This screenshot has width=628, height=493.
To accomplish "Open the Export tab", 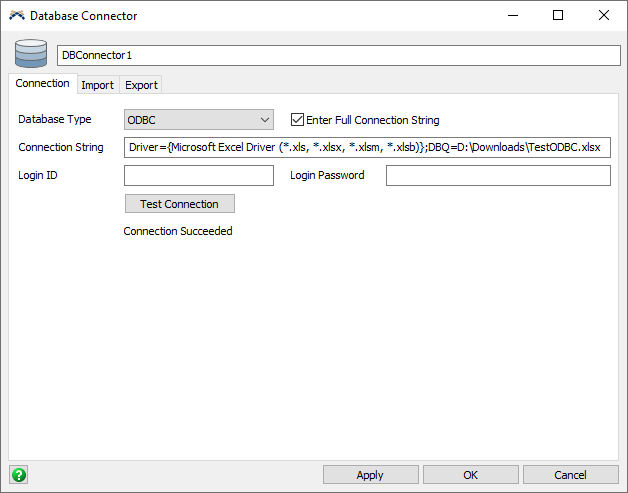I will tap(141, 85).
